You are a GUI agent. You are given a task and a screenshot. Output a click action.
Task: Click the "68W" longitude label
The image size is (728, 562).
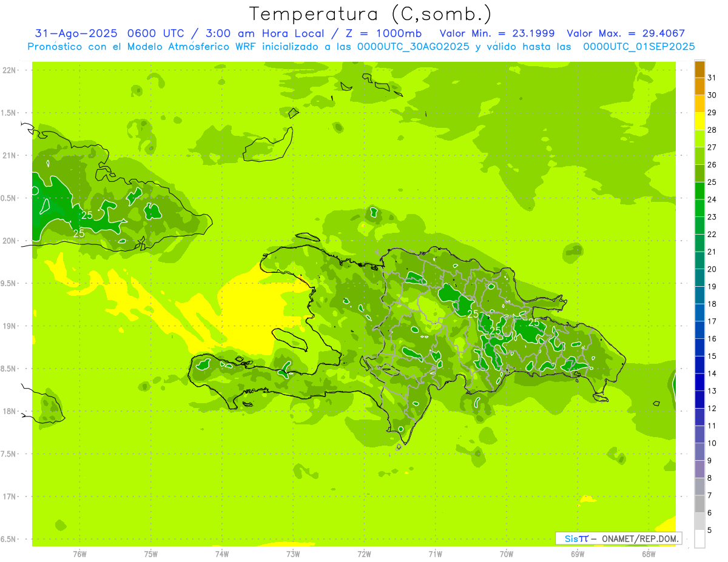click(649, 554)
